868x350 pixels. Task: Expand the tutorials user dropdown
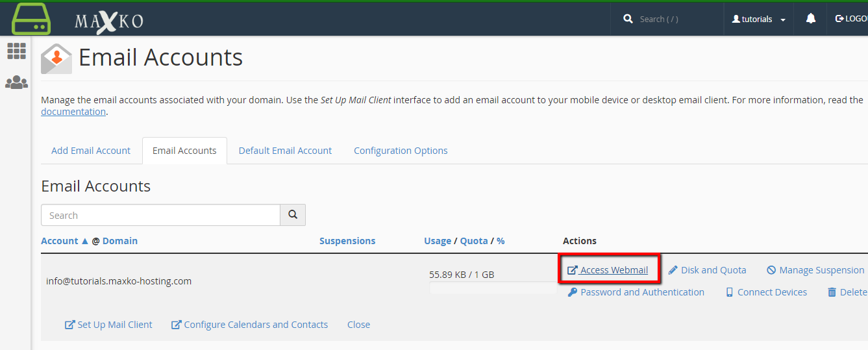[758, 19]
